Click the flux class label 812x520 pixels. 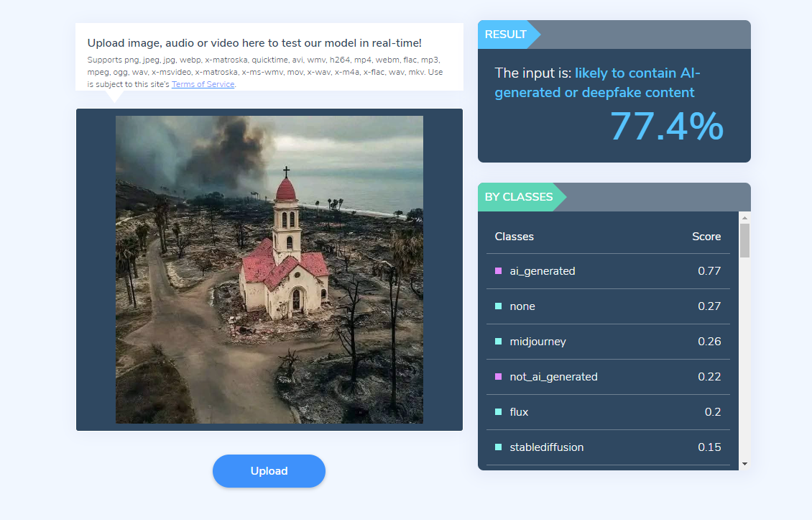pyautogui.click(x=519, y=412)
